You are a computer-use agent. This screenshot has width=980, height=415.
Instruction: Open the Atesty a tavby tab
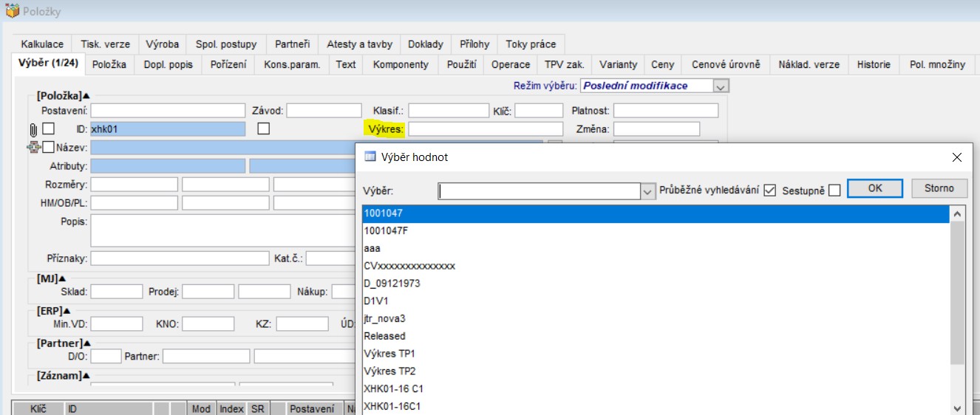tap(360, 44)
